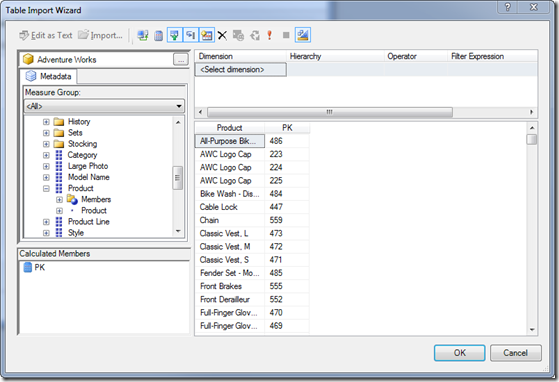Open cube selection with the ellipsis button

[181, 60]
